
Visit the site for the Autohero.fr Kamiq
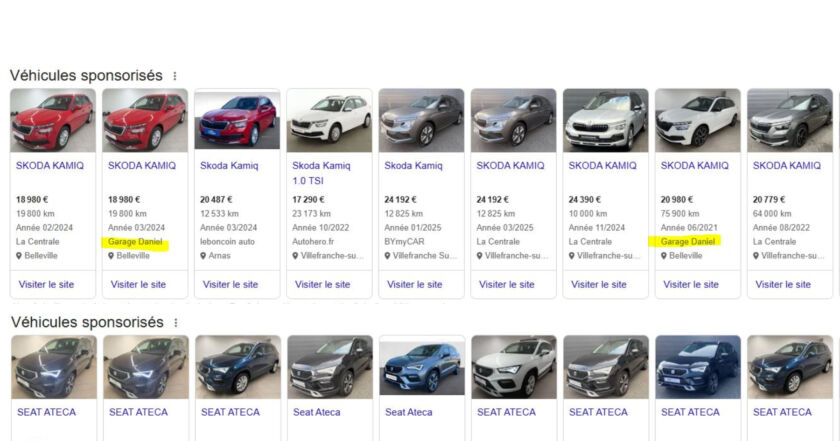tap(322, 285)
